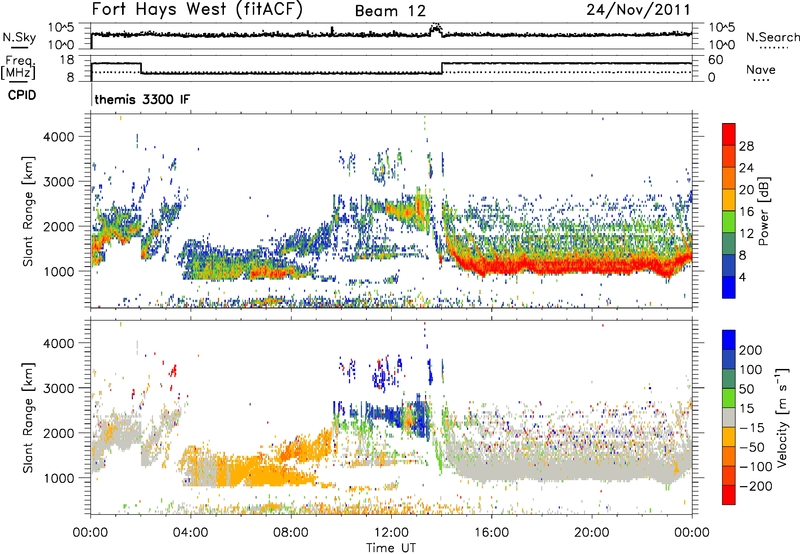Click the "08:00" time axis label
Screen dimensions: 800x554
point(291,533)
